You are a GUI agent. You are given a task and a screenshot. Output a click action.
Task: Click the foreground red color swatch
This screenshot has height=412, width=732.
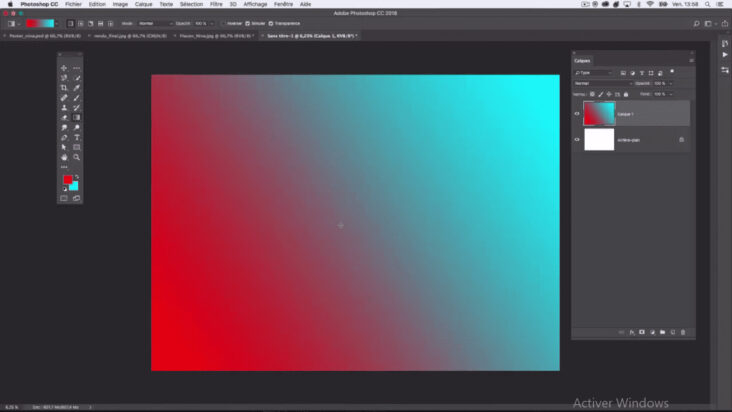(x=68, y=180)
